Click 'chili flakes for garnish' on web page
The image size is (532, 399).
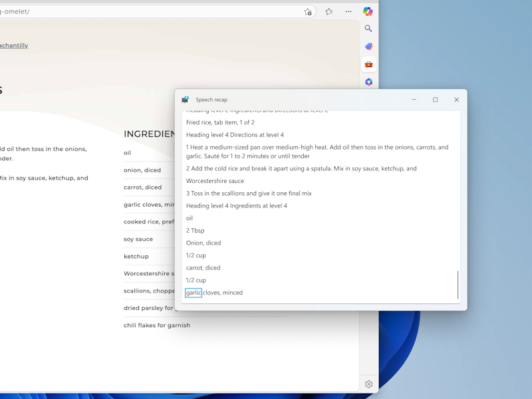tap(157, 325)
